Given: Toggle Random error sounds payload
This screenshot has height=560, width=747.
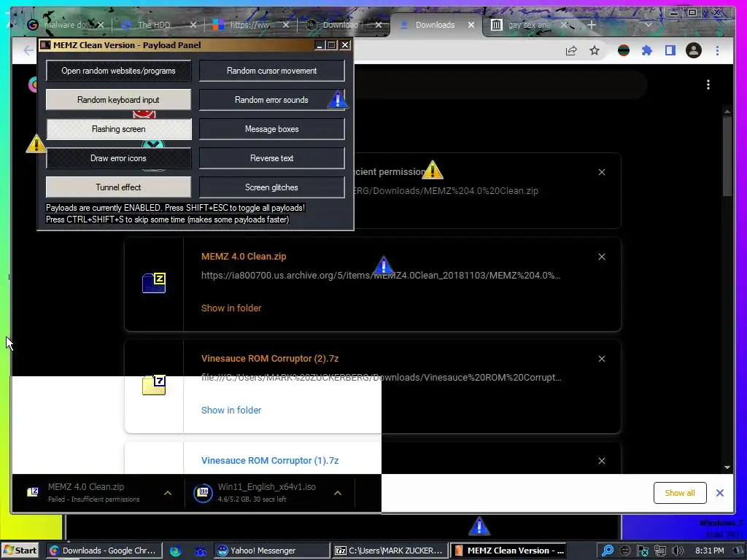Looking at the screenshot, I should tap(271, 99).
